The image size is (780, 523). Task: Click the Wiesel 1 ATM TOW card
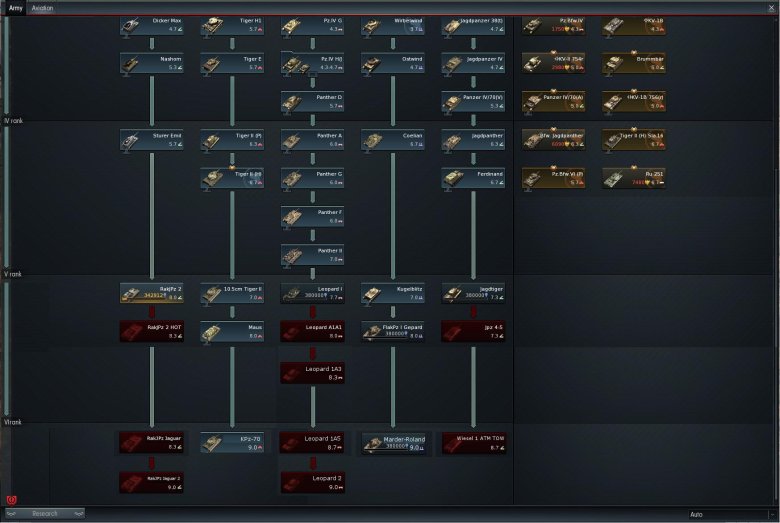point(472,443)
